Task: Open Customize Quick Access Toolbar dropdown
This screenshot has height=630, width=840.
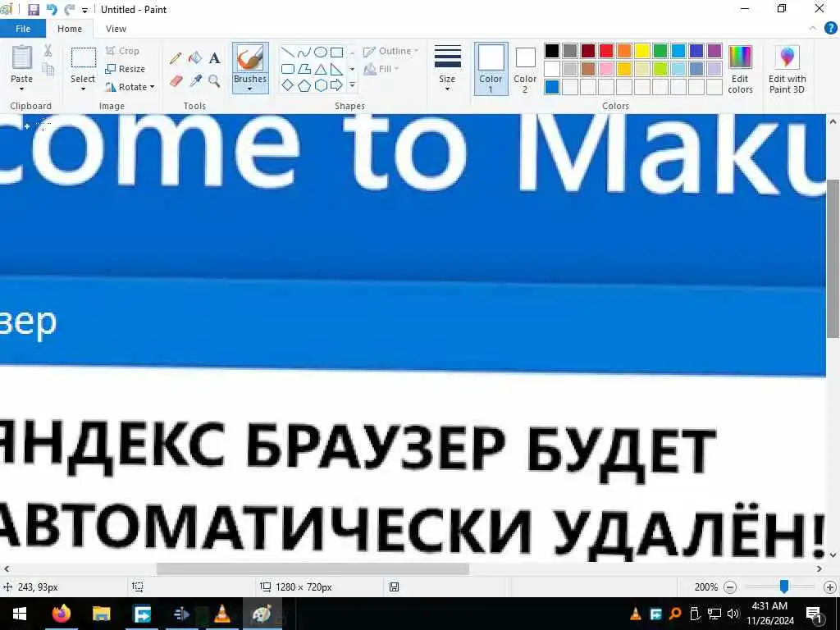Action: 84,10
